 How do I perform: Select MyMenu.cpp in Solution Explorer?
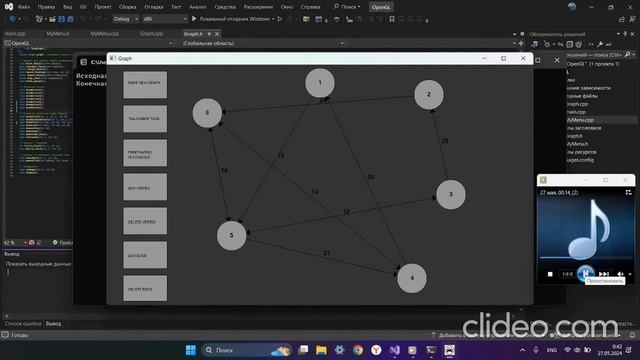[x=581, y=120]
